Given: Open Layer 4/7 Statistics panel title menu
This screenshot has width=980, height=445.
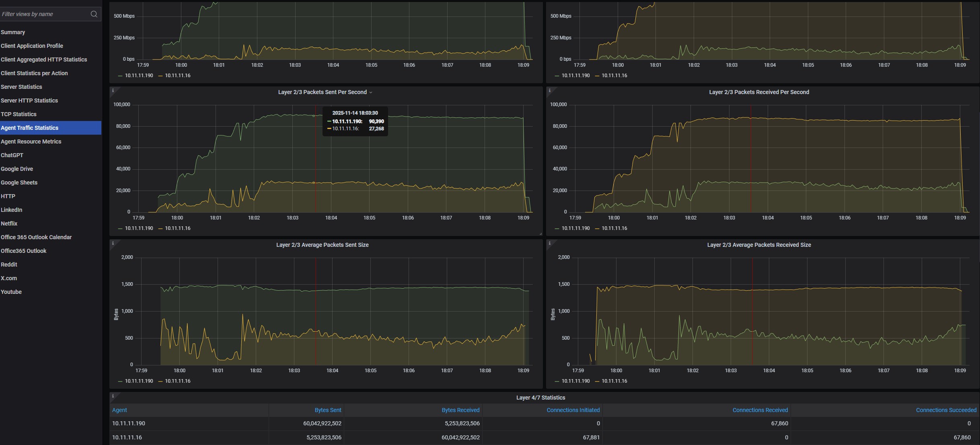Looking at the screenshot, I should point(540,398).
